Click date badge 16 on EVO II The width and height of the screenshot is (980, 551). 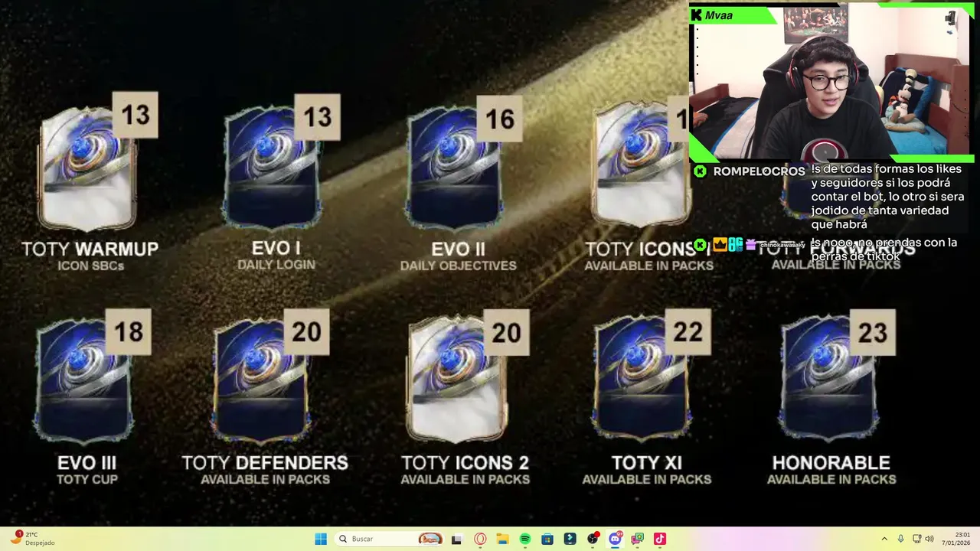[499, 119]
